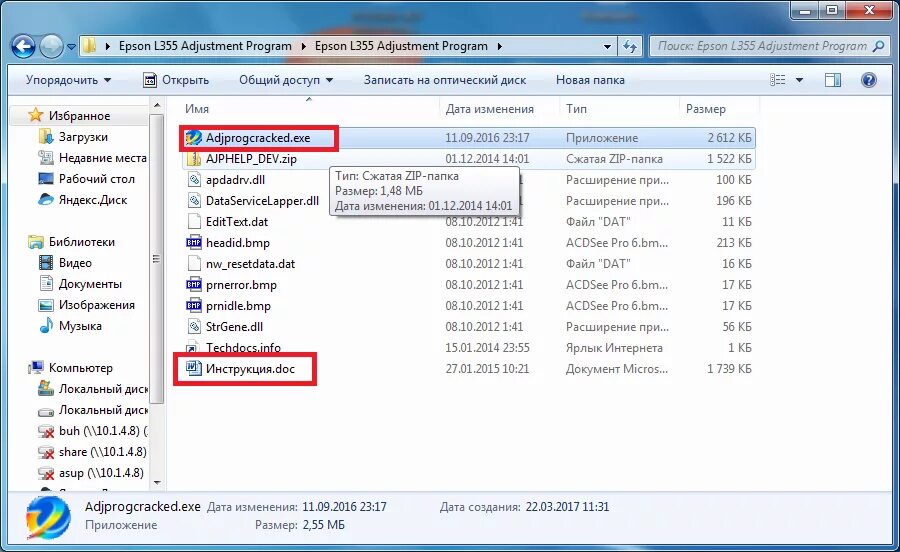The width and height of the screenshot is (900, 552).
Task: Click Дата создания 22.03.2017 11:31 value
Action: pyautogui.click(x=567, y=507)
